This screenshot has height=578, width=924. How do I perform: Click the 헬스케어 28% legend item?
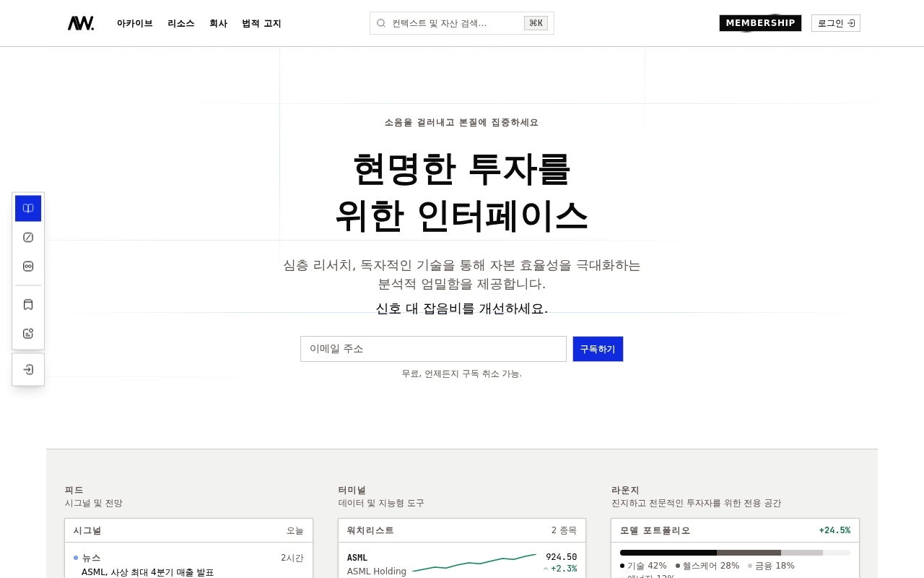coord(707,566)
